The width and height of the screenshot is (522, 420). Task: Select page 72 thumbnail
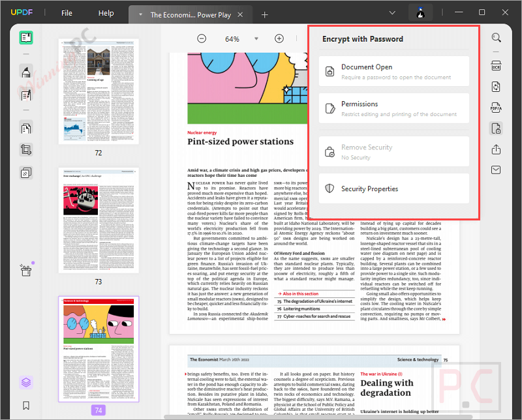click(99, 91)
